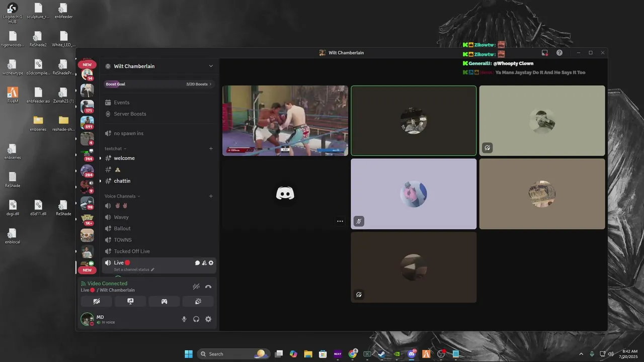Share your screen button
The image size is (644, 362).
coord(130,301)
